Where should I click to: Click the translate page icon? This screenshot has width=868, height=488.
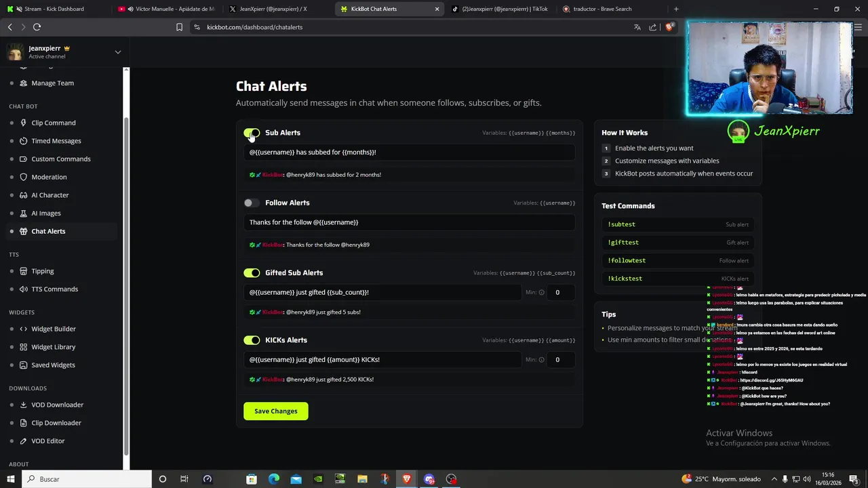coord(637,27)
